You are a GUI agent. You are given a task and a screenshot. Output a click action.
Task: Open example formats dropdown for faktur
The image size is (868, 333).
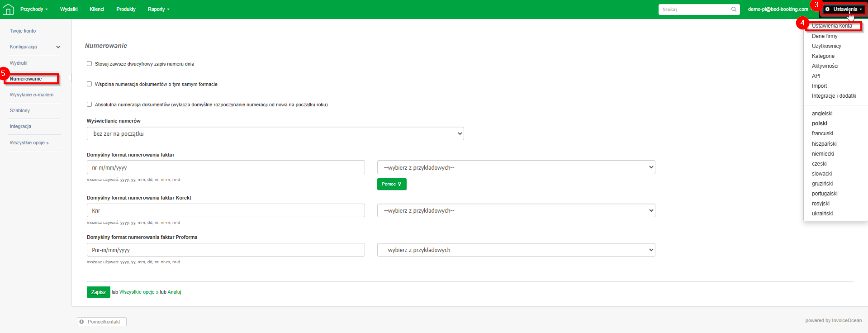(x=516, y=167)
